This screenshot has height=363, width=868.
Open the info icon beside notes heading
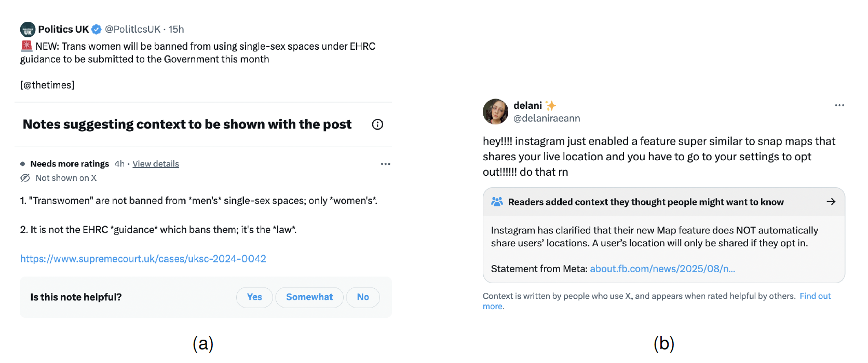pyautogui.click(x=377, y=124)
